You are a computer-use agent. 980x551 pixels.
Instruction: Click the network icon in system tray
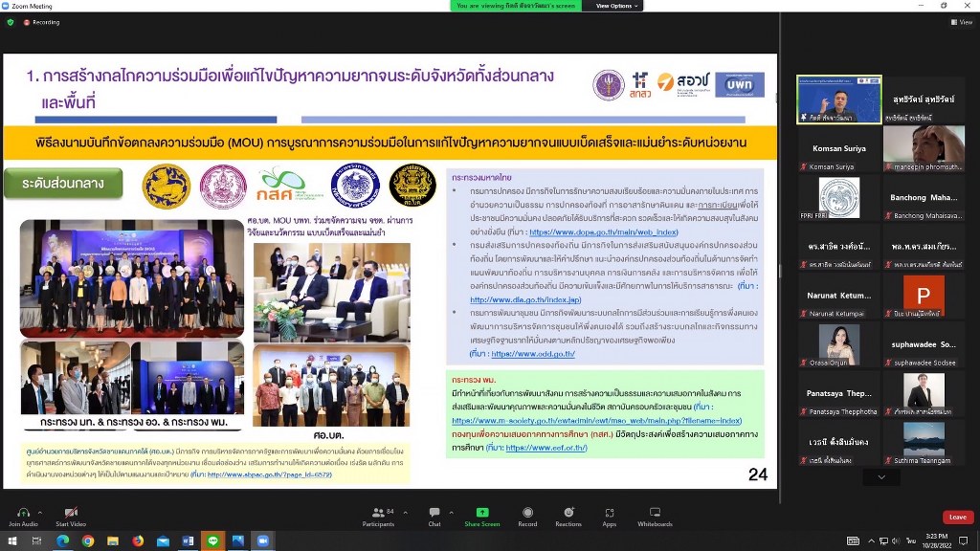883,541
